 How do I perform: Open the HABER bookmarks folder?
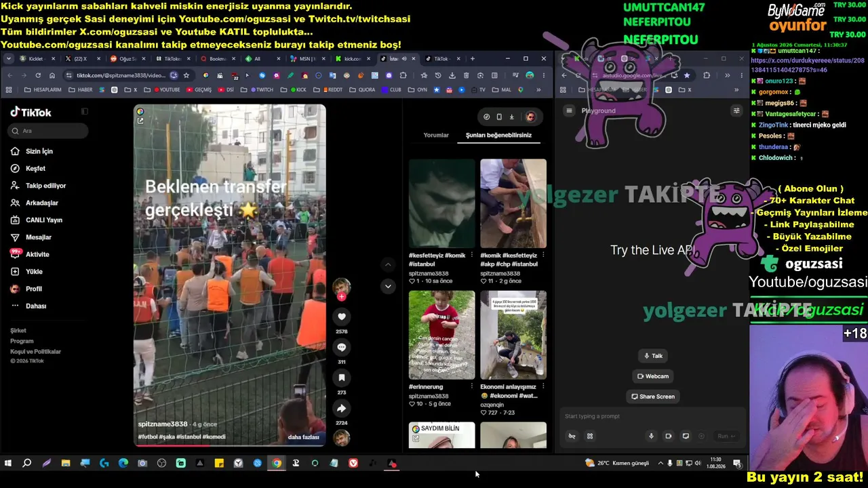click(x=81, y=89)
